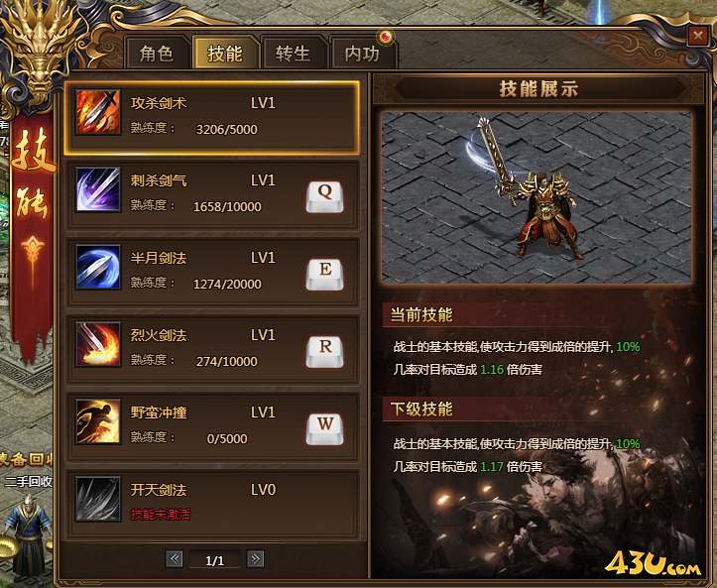Click the Q hotkey button for 刺杀剑气
The image size is (717, 588).
(x=324, y=197)
